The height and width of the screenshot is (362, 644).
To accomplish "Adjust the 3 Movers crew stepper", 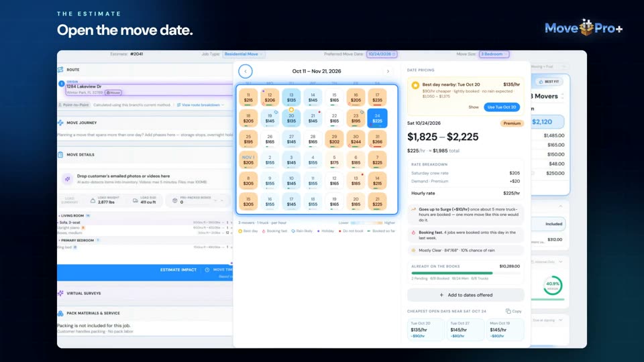I will (x=563, y=97).
